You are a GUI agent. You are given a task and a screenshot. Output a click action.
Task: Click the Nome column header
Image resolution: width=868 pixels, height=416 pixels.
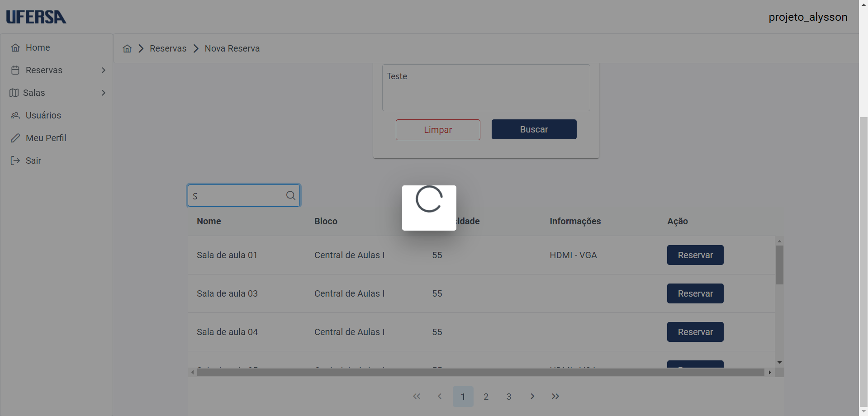click(209, 221)
